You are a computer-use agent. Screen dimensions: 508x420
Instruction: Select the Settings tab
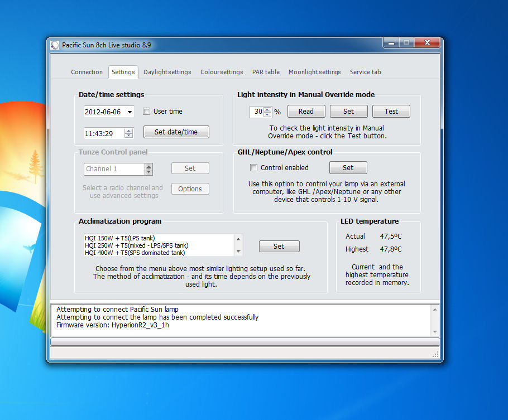point(123,72)
